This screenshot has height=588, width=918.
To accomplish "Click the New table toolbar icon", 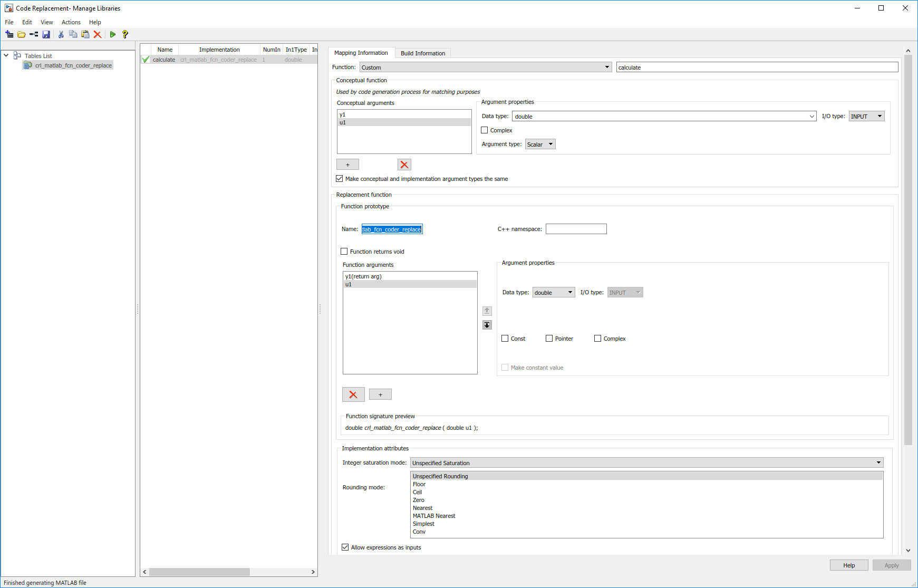I will point(9,34).
